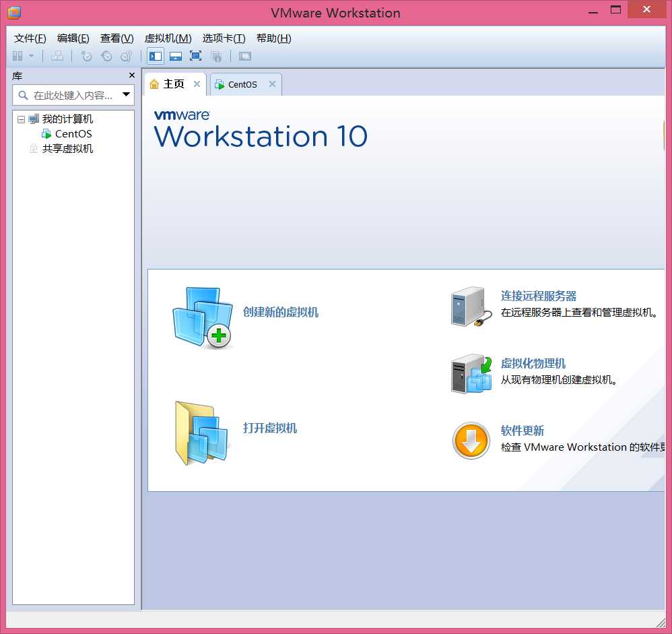Maximize the VMware Workstation window
This screenshot has height=634, width=672.
click(x=616, y=9)
